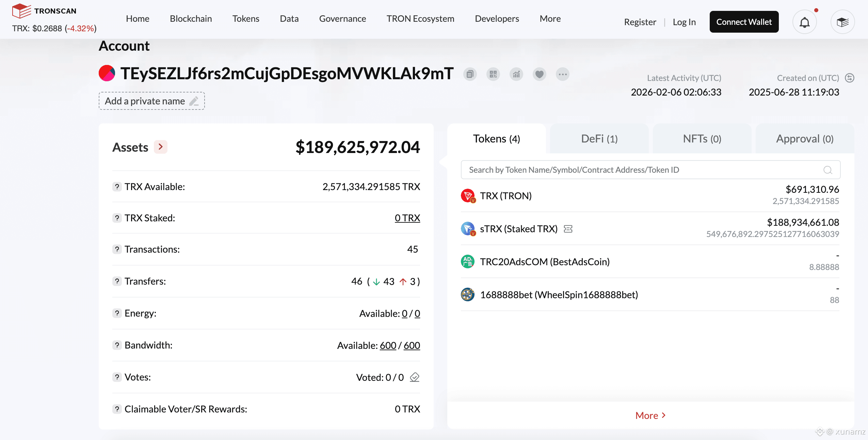Show the address QR code
This screenshot has width=868, height=440.
[493, 74]
